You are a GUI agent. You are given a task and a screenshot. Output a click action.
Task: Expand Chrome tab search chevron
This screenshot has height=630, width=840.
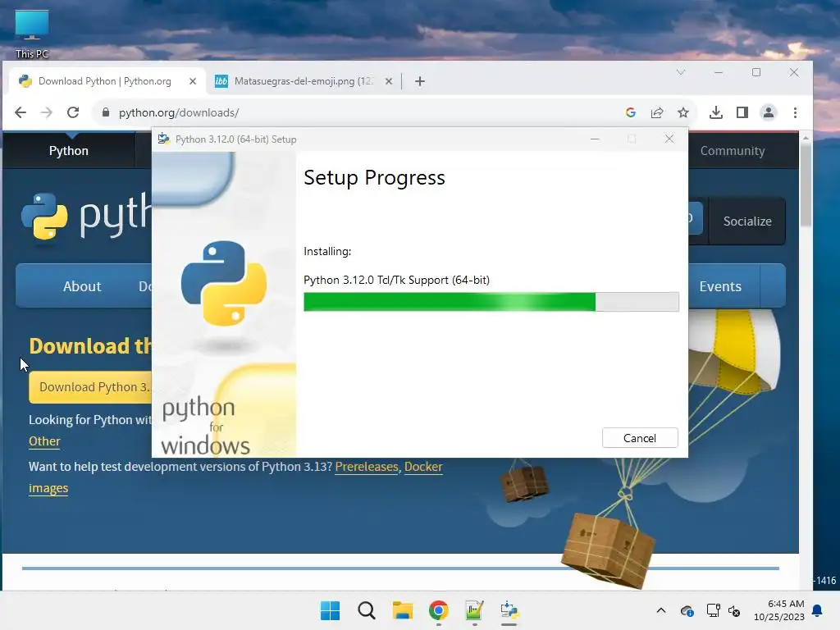click(680, 72)
